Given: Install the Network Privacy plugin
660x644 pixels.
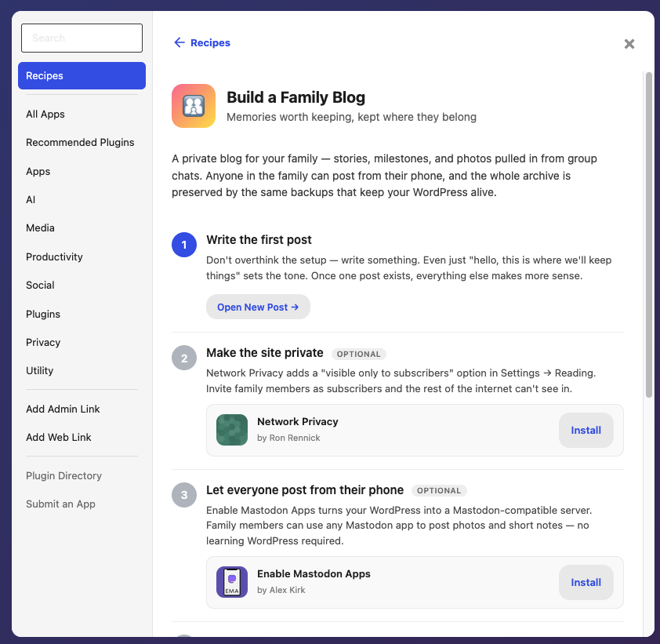Looking at the screenshot, I should [x=586, y=430].
